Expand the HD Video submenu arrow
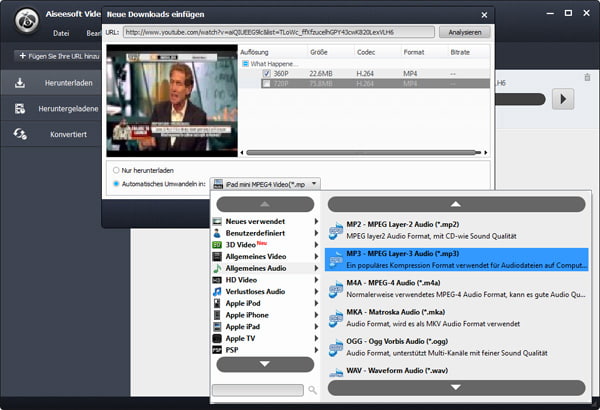This screenshot has width=600, height=410. (316, 280)
